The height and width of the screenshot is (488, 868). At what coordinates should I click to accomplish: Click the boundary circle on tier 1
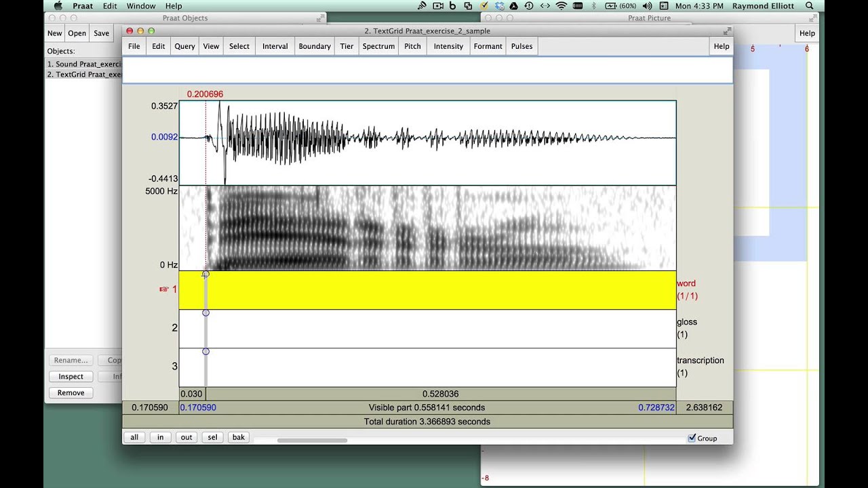[205, 274]
